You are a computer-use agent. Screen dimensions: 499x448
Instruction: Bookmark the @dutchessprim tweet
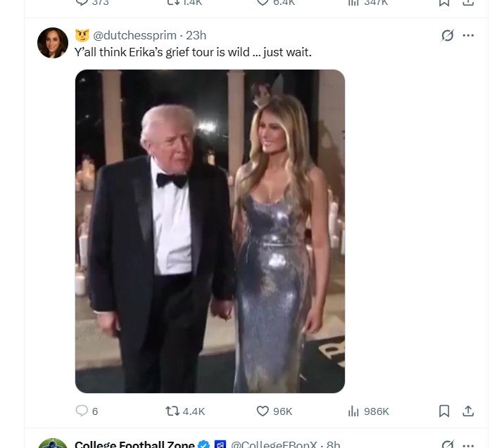pos(444,411)
